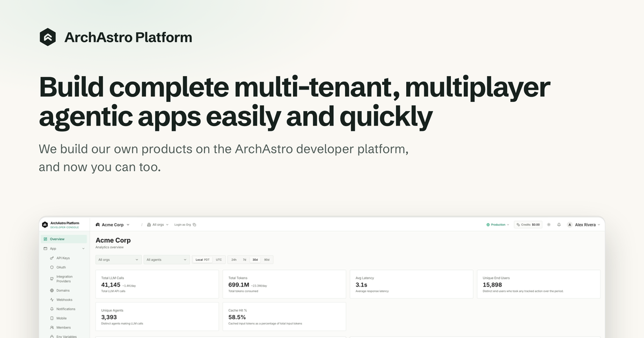Image resolution: width=644 pixels, height=338 pixels.
Task: Click the Acme Corp page heading
Action: point(113,240)
